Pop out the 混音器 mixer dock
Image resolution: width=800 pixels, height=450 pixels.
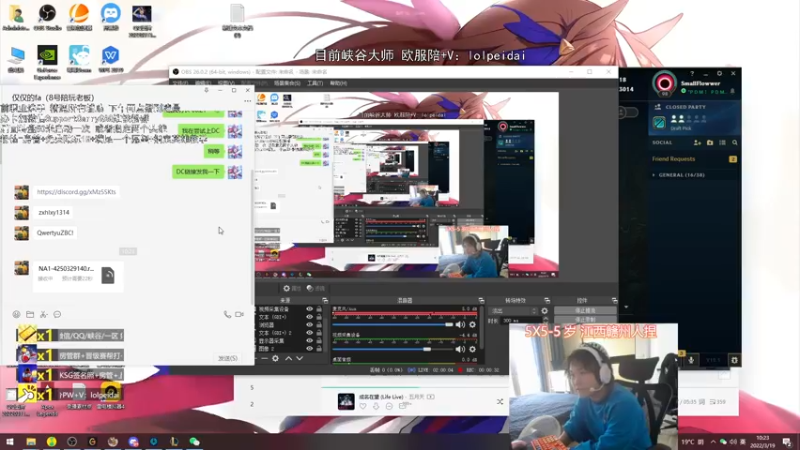click(481, 301)
